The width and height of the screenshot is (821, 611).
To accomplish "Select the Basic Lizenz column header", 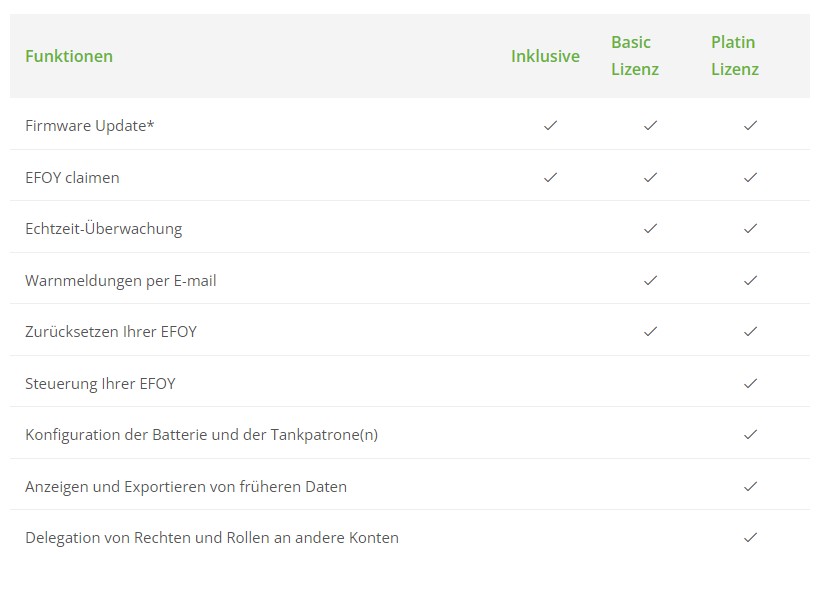I will click(635, 55).
